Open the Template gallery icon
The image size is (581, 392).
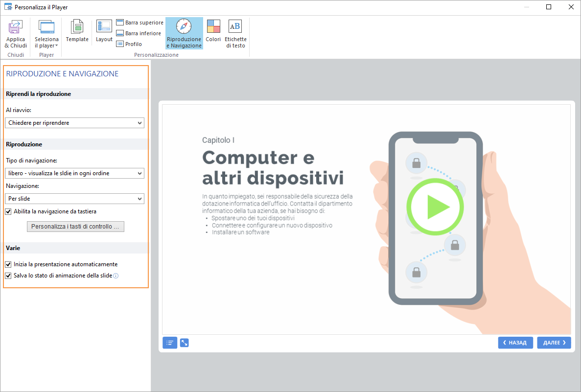(77, 27)
